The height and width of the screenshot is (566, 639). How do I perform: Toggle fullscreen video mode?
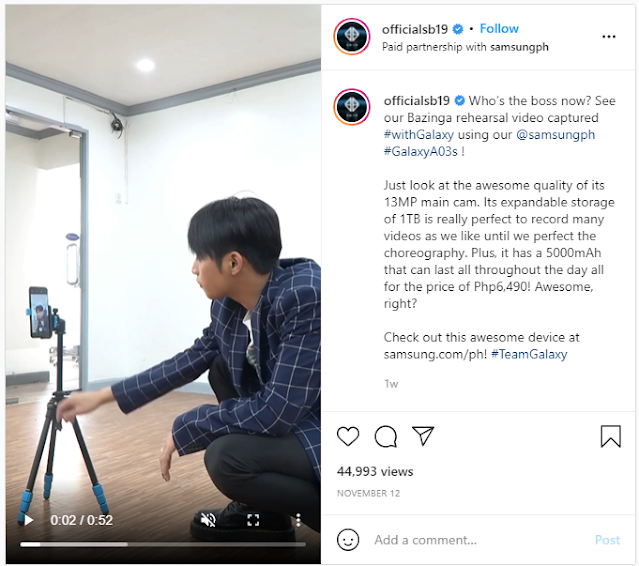click(x=253, y=520)
